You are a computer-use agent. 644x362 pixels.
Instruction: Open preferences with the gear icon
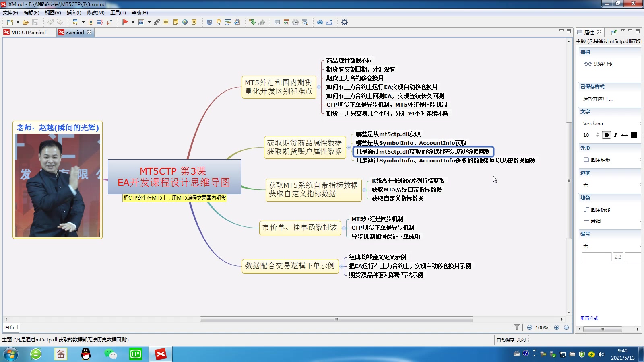tap(345, 22)
